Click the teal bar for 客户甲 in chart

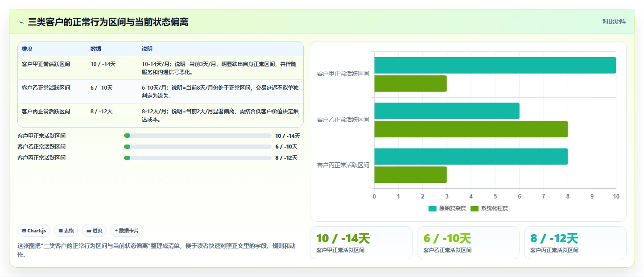point(495,65)
